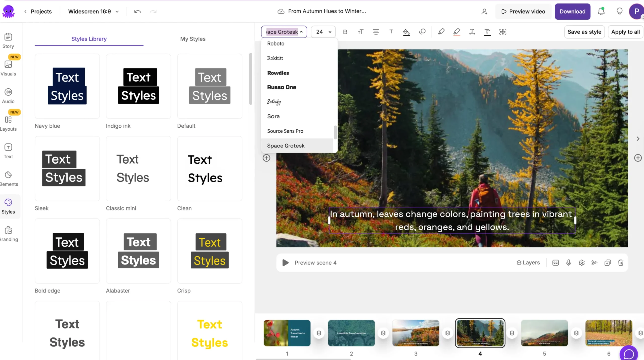The image size is (644, 360).
Task: Switch to the My Styles tab
Action: (193, 39)
